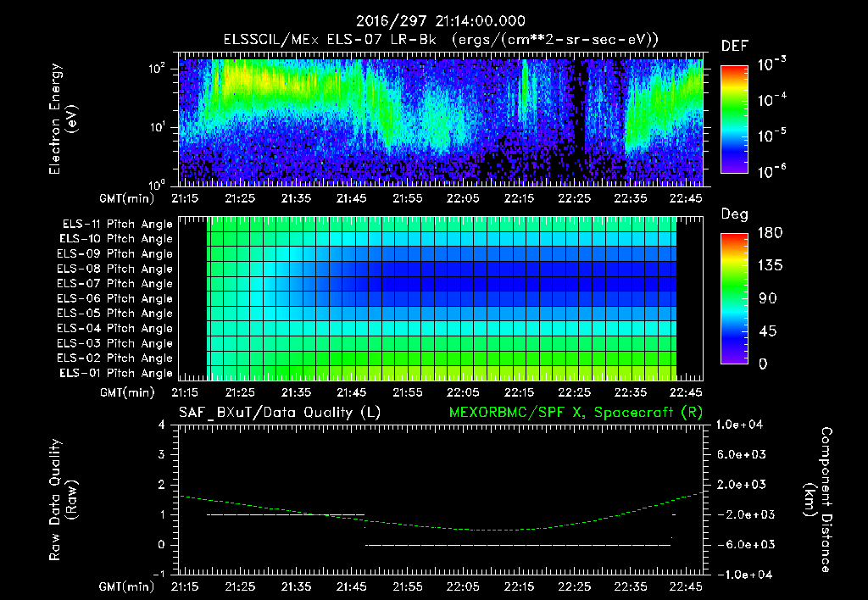Select the 'ELS-08 Pitch Angle' row label

click(x=114, y=269)
